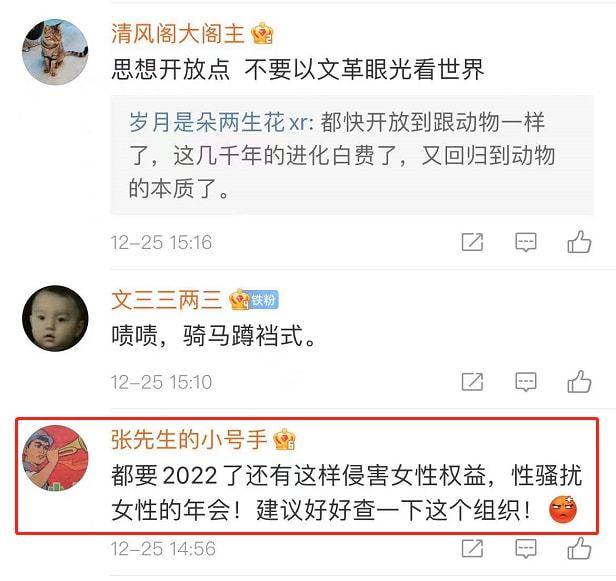Share the 12-25 14:56 comment

(472, 548)
